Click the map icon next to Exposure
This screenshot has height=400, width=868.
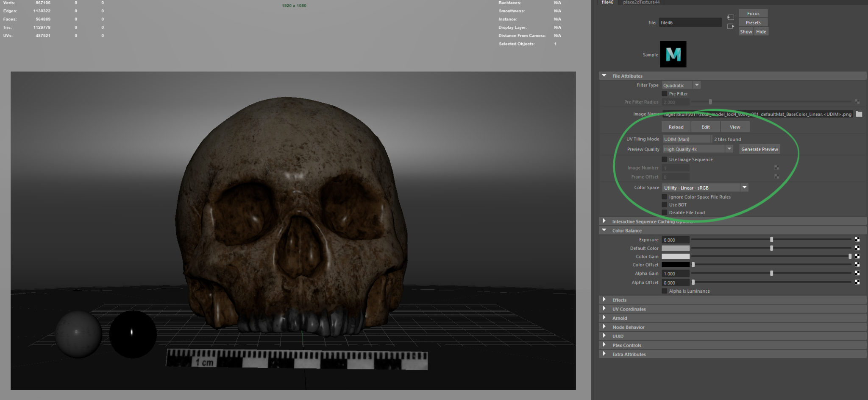pyautogui.click(x=858, y=239)
